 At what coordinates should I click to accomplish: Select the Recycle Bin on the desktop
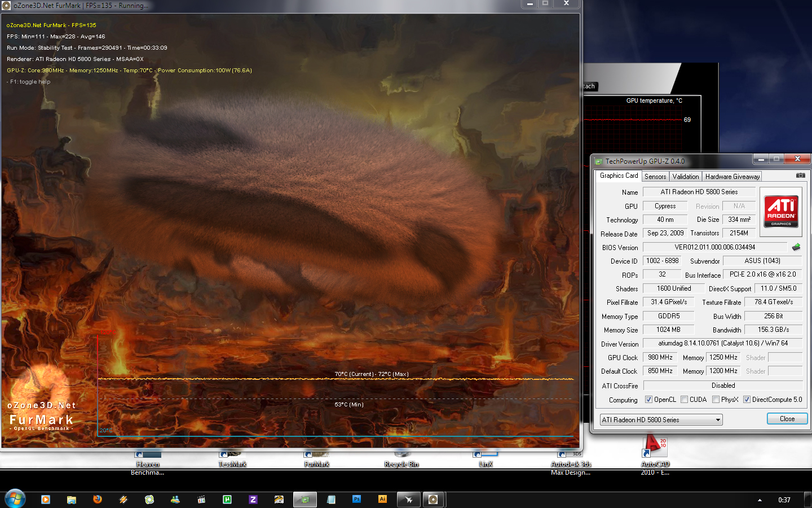coord(401,459)
